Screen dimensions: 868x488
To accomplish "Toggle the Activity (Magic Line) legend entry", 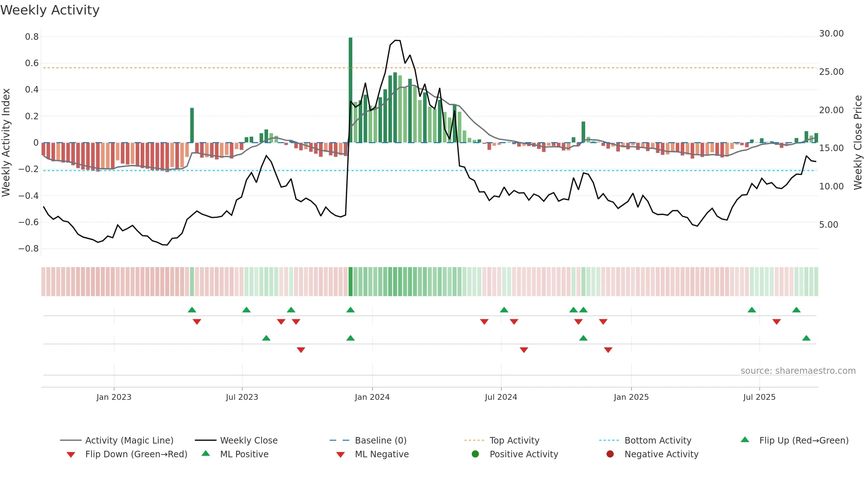I will tap(117, 440).
